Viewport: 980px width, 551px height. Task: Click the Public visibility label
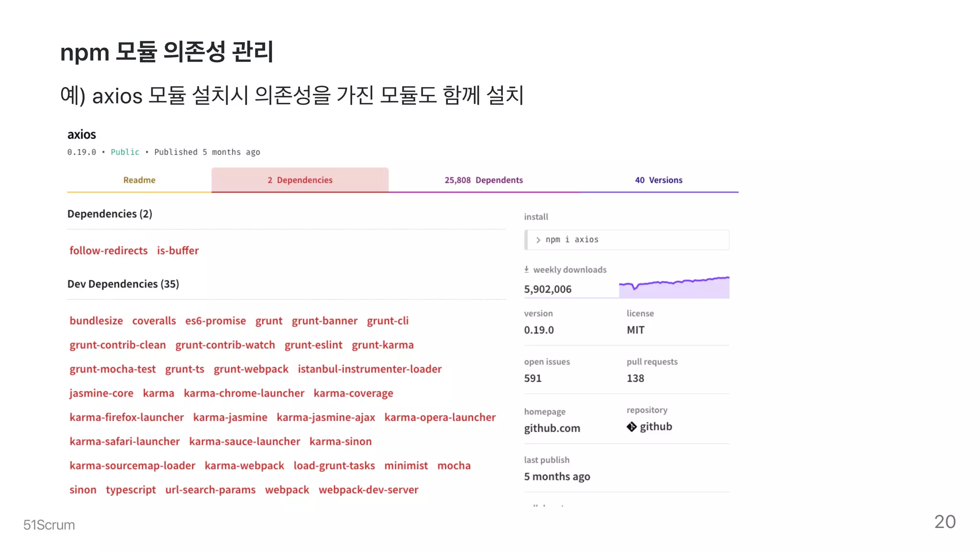(x=125, y=152)
